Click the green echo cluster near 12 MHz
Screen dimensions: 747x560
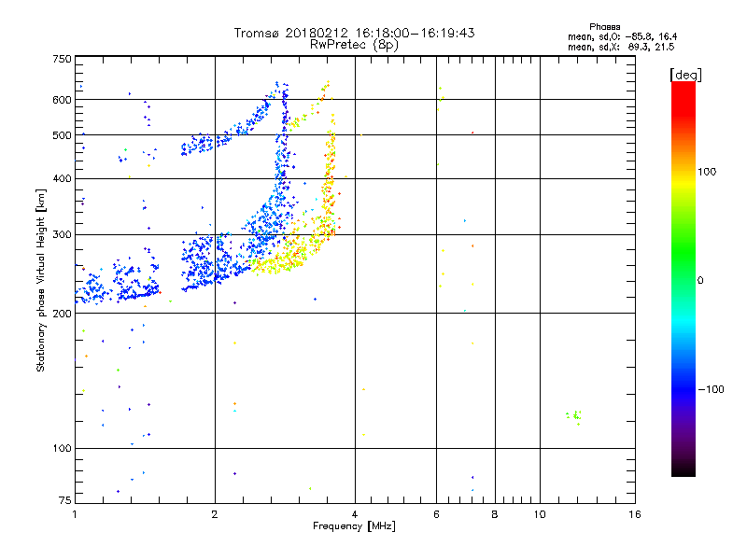(x=573, y=416)
